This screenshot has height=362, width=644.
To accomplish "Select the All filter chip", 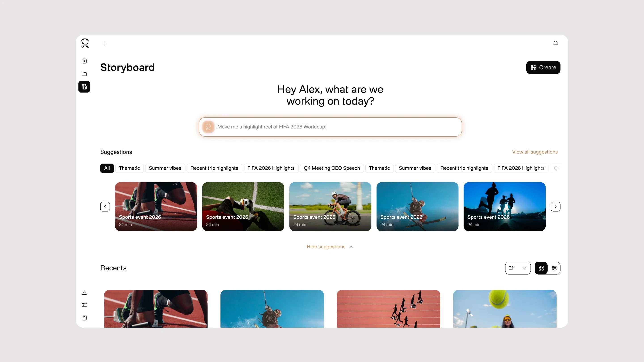I will tap(107, 168).
